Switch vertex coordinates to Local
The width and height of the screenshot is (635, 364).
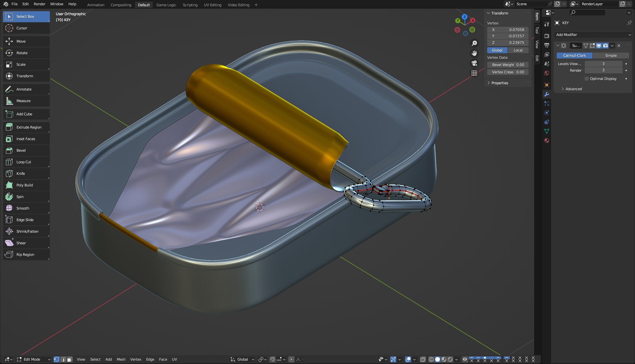tap(518, 50)
